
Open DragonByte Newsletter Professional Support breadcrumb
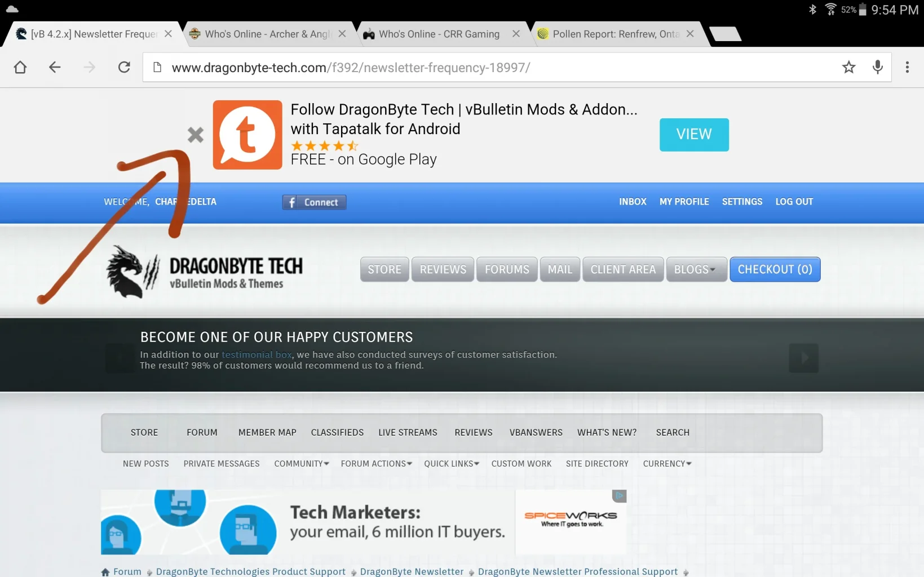(578, 572)
